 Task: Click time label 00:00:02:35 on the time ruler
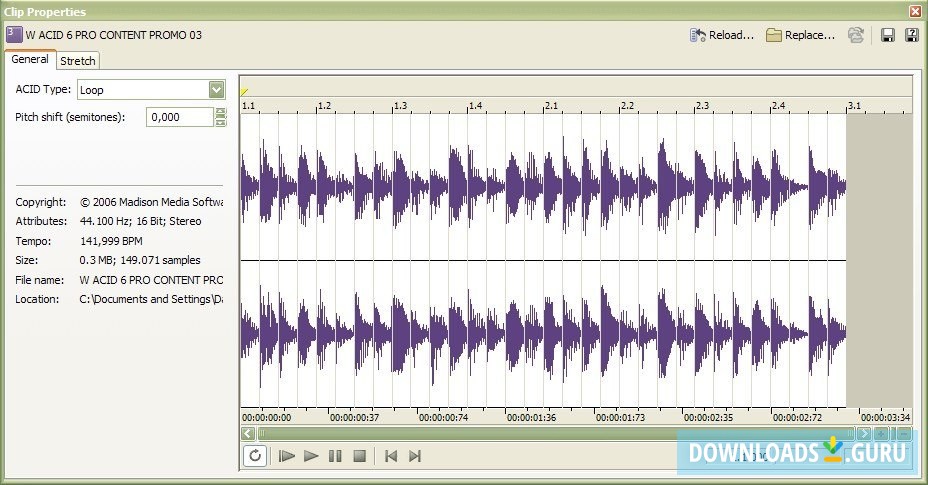point(708,417)
